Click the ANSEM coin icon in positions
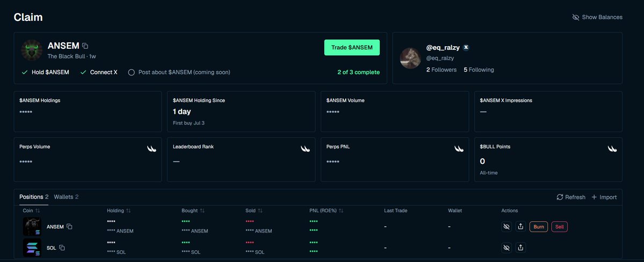This screenshot has height=262, width=644. click(x=32, y=226)
